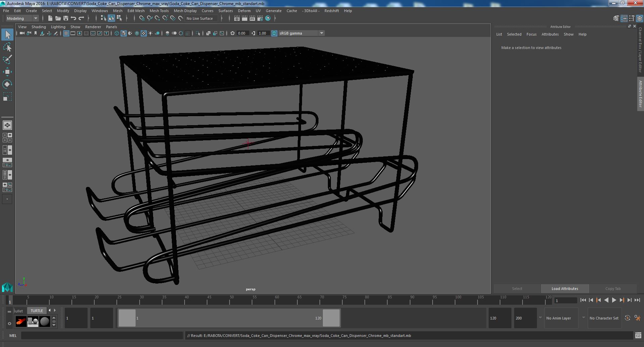The image size is (644, 347).
Task: Click the current frame number field
Action: [565, 301]
